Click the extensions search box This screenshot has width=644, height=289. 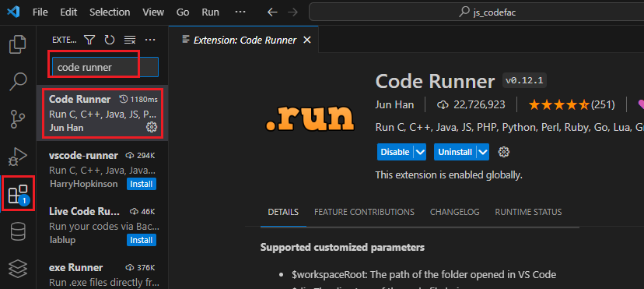[105, 68]
